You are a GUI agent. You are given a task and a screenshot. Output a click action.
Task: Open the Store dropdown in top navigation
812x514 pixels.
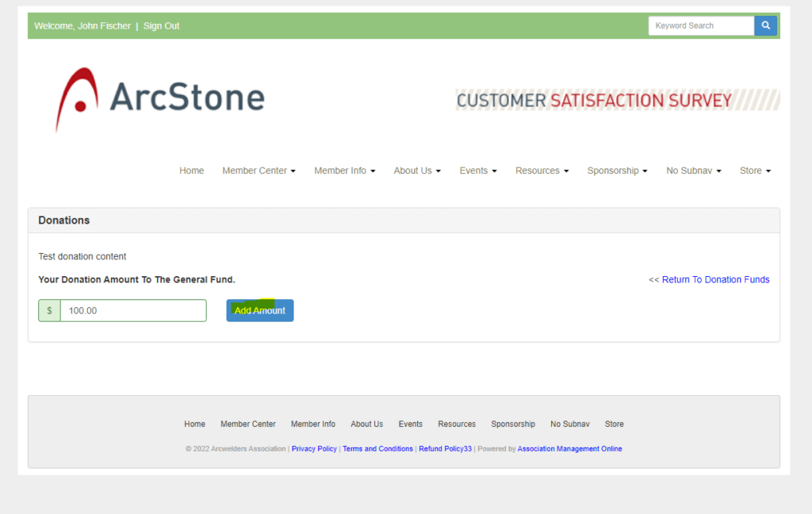755,171
